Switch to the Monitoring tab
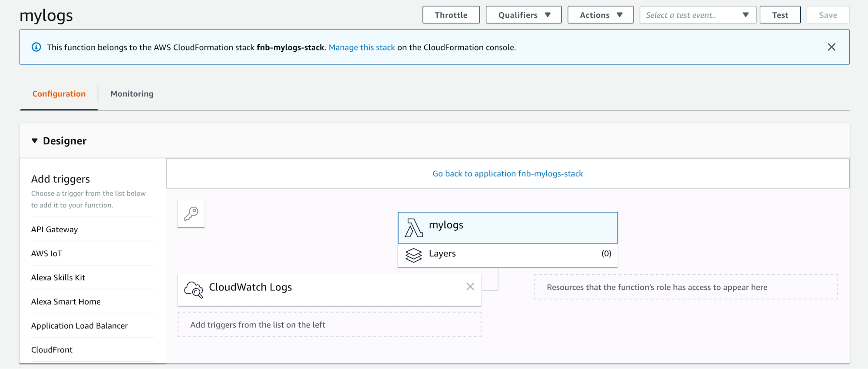This screenshot has height=369, width=868. click(x=132, y=94)
